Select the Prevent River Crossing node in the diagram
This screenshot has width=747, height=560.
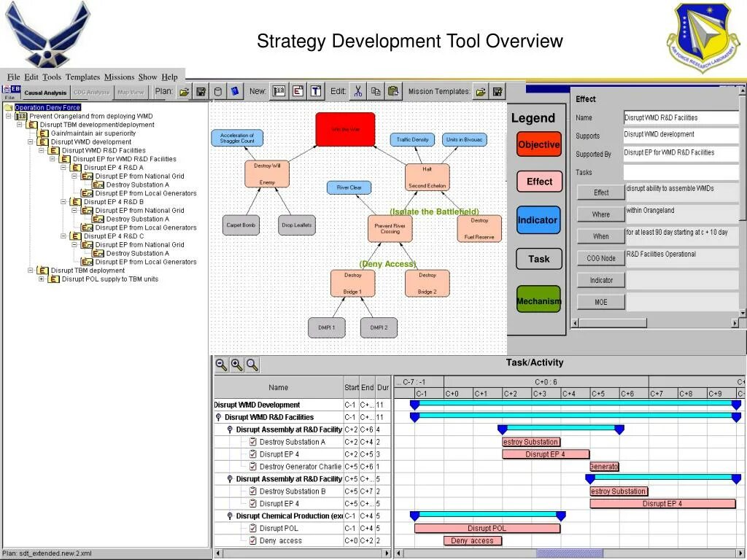point(390,228)
